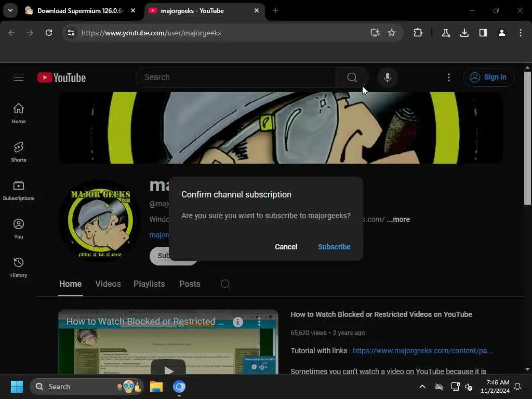Open the browser downloads icon
This screenshot has height=399, width=532.
(x=464, y=33)
